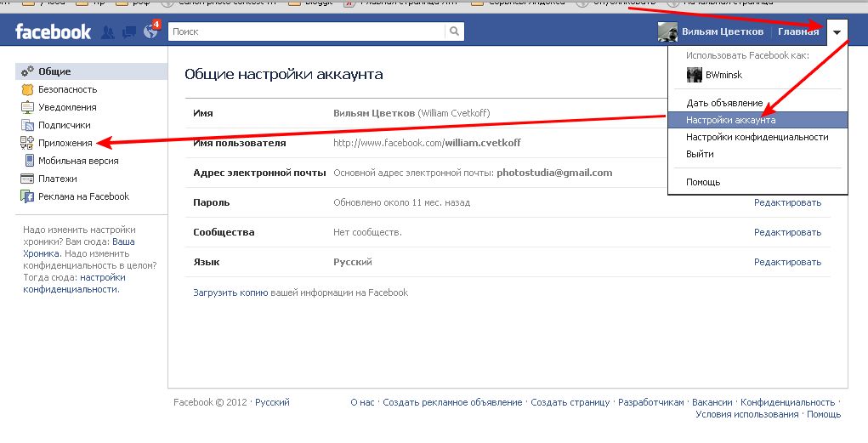The image size is (868, 443).
Task: Select Настройки конфиденциальности menu item
Action: point(757,137)
